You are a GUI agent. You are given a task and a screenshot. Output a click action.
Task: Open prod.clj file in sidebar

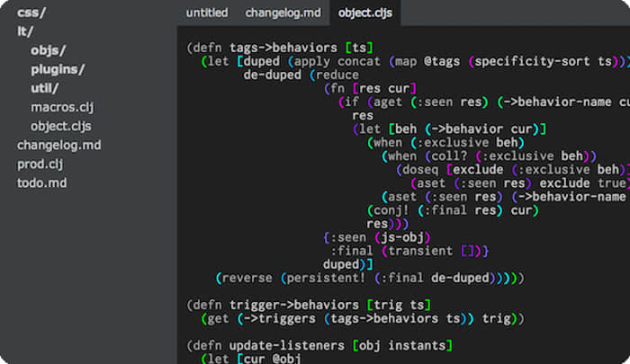click(x=40, y=164)
